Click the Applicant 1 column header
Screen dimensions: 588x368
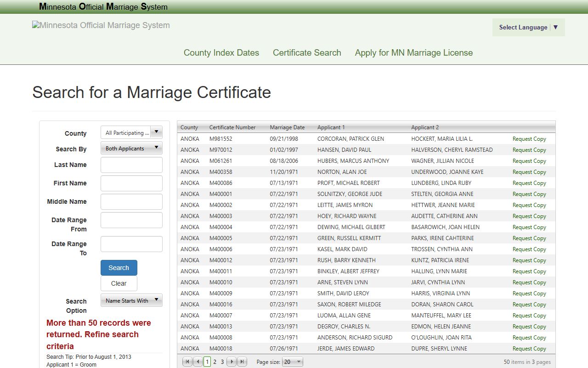(x=331, y=127)
